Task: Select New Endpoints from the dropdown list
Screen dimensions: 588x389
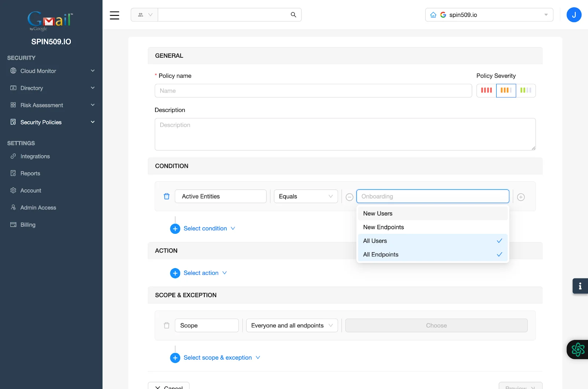Action: [383, 227]
